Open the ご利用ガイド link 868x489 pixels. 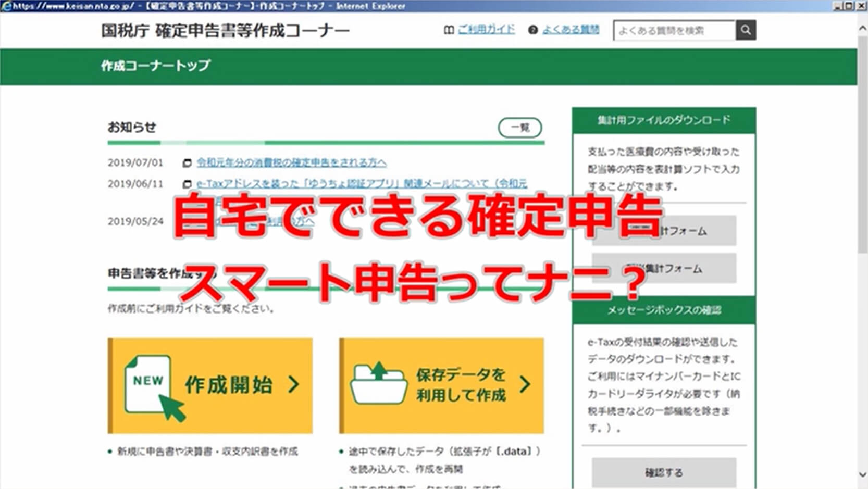click(x=486, y=30)
